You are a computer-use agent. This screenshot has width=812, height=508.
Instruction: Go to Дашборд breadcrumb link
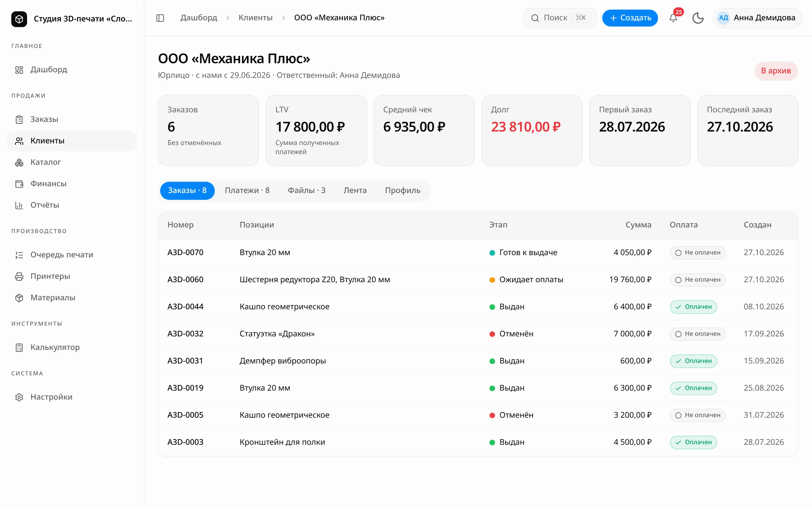(199, 18)
